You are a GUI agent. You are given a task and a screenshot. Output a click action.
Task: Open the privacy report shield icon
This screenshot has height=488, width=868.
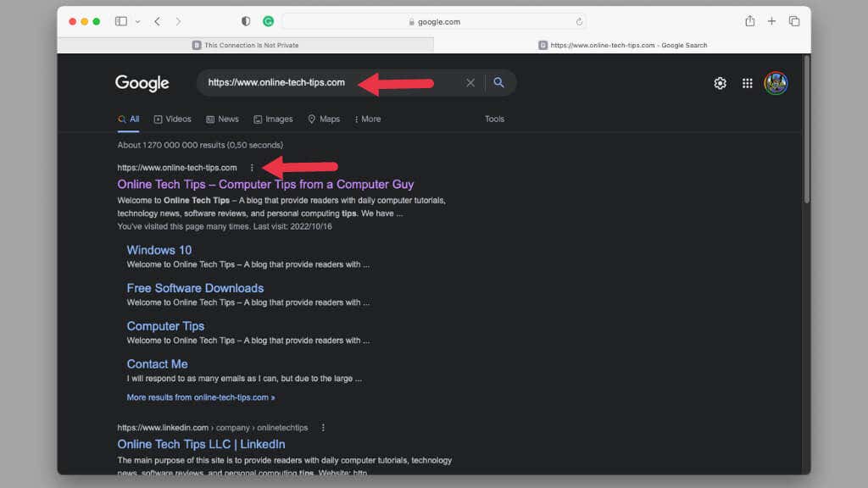pyautogui.click(x=246, y=21)
